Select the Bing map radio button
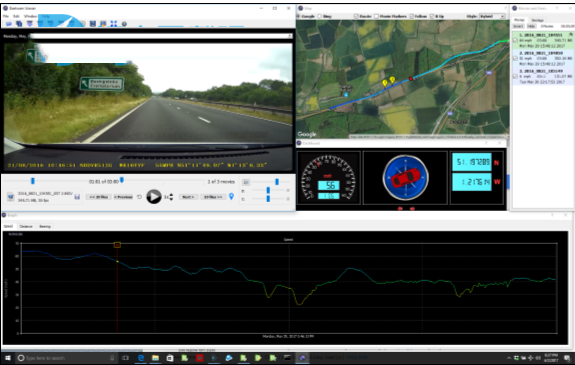Viewport: 575px width, 365px height. [320, 16]
